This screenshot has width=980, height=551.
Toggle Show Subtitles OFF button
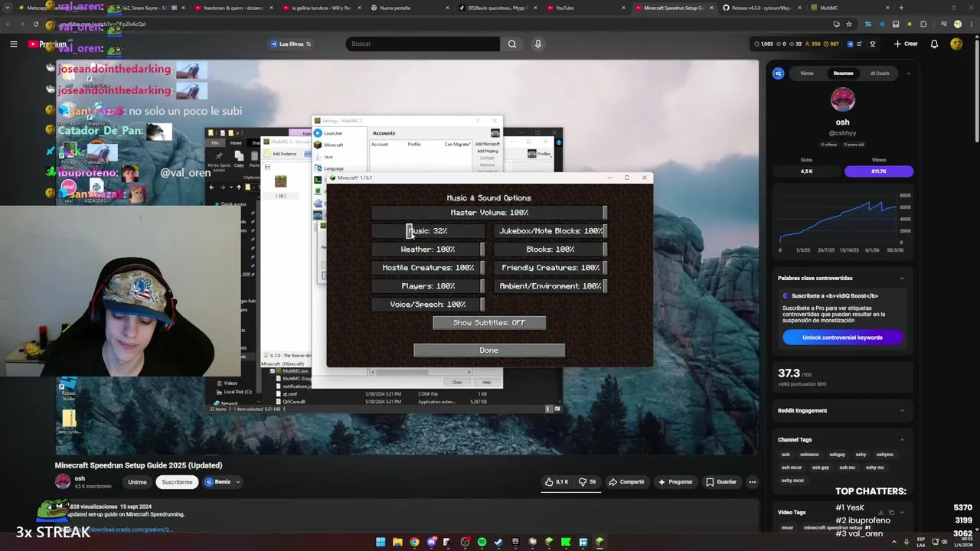coord(489,323)
